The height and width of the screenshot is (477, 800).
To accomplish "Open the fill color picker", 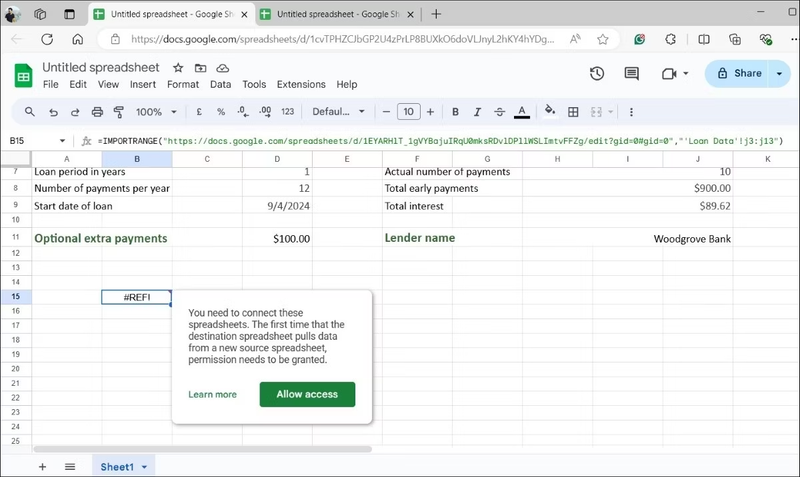I will (x=548, y=112).
